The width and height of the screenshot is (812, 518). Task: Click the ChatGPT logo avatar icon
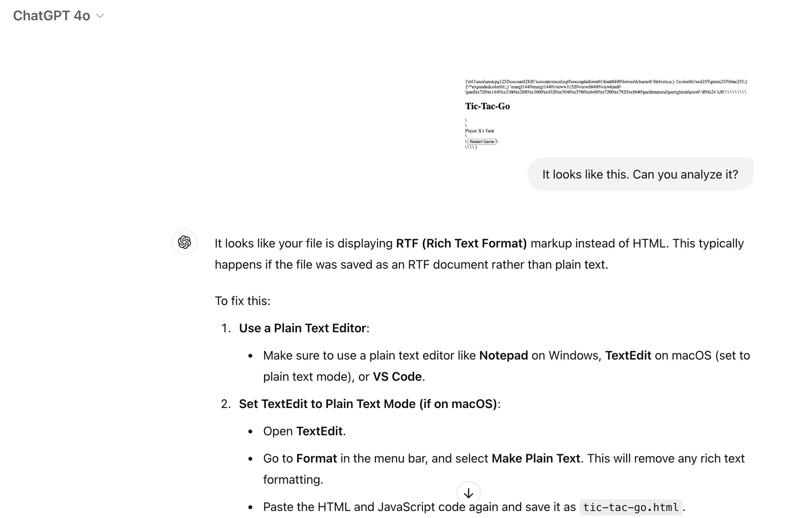click(184, 242)
